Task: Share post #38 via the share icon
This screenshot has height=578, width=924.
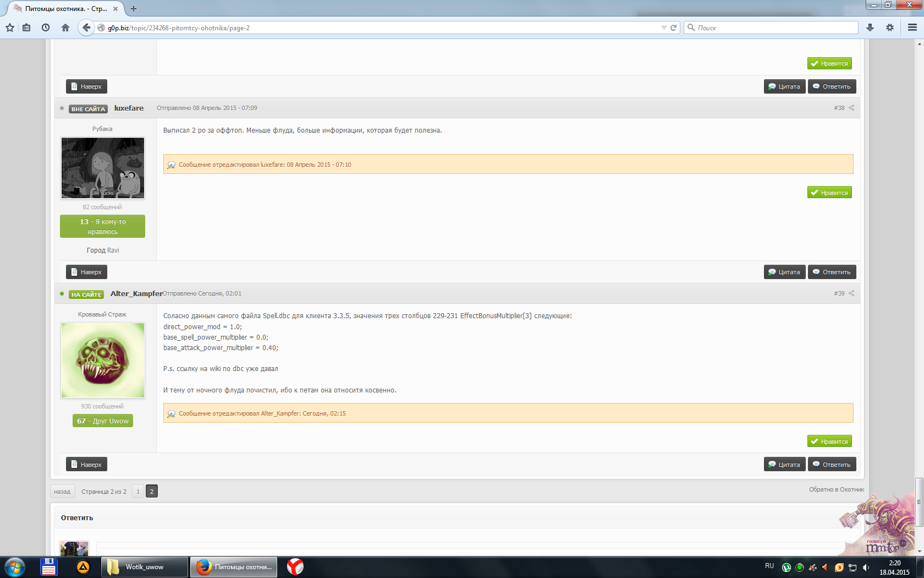Action: (851, 108)
